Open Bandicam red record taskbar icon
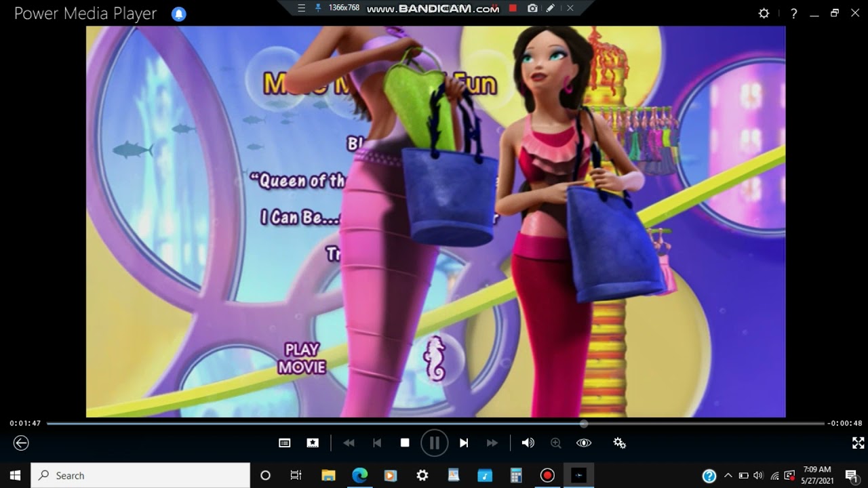This screenshot has width=868, height=488. point(547,476)
